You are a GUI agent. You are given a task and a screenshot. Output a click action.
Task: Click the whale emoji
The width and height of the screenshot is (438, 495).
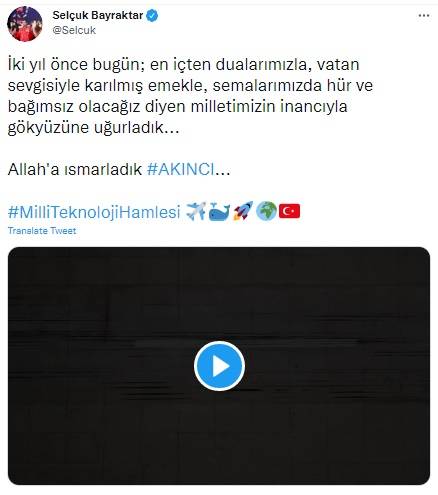[x=219, y=211]
